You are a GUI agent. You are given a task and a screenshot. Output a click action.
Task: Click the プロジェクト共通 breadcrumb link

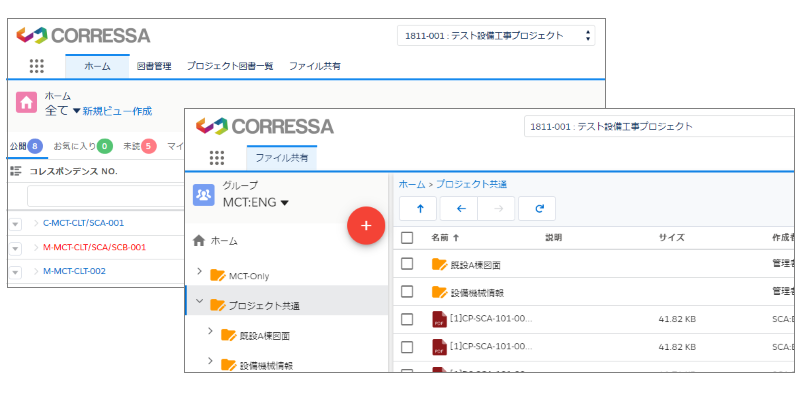pyautogui.click(x=471, y=184)
